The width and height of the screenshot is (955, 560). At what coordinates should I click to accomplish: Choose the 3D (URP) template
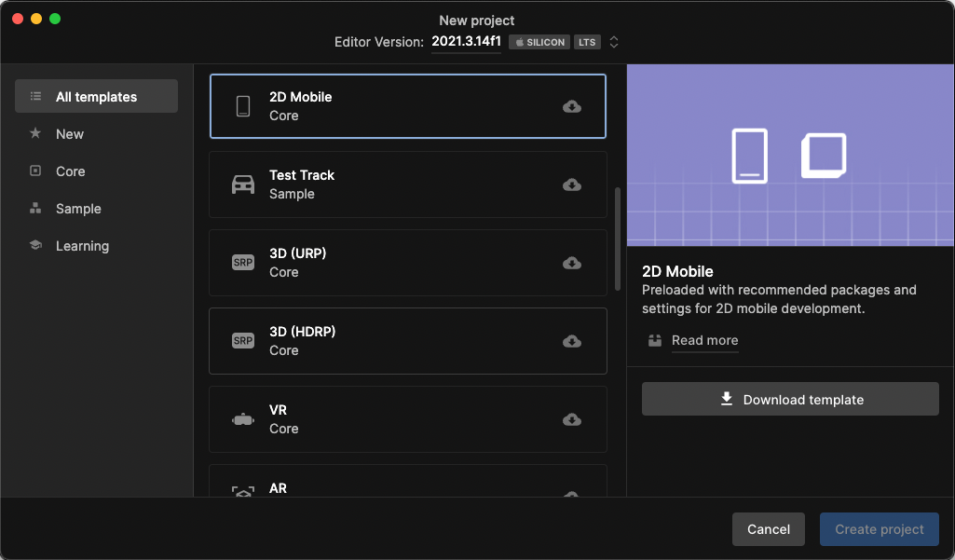[407, 263]
